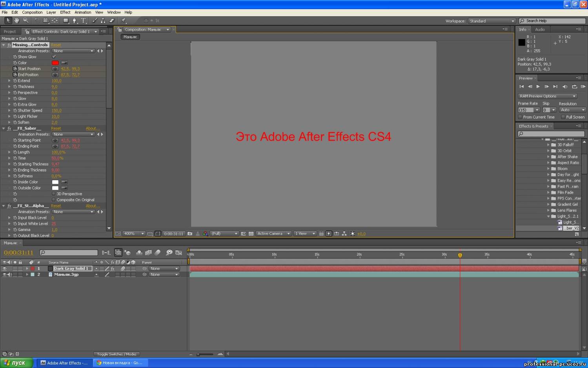Screen dimensions: 588x368
Task: Check From Current Time option
Action: coord(520,117)
